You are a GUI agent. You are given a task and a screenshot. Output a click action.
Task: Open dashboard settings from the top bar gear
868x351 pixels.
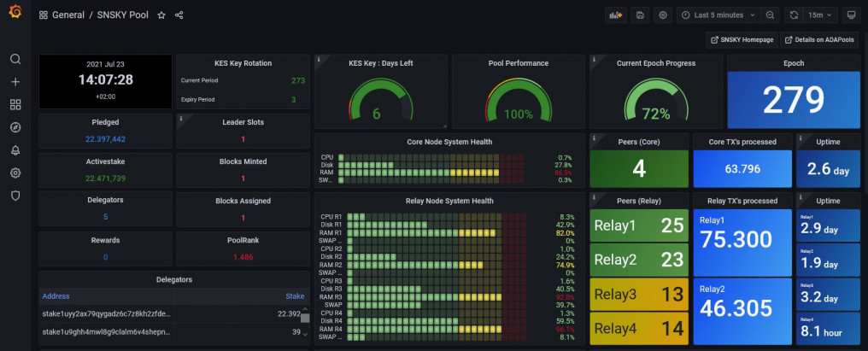point(663,15)
